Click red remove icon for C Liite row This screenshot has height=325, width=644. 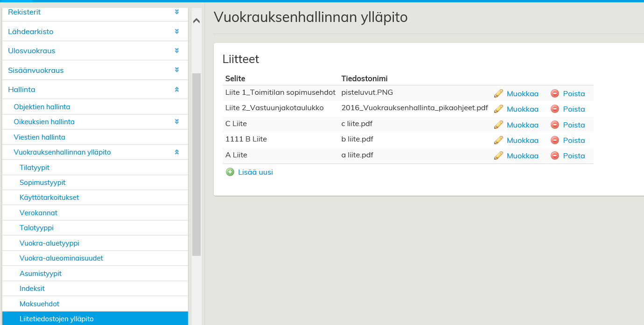555,125
